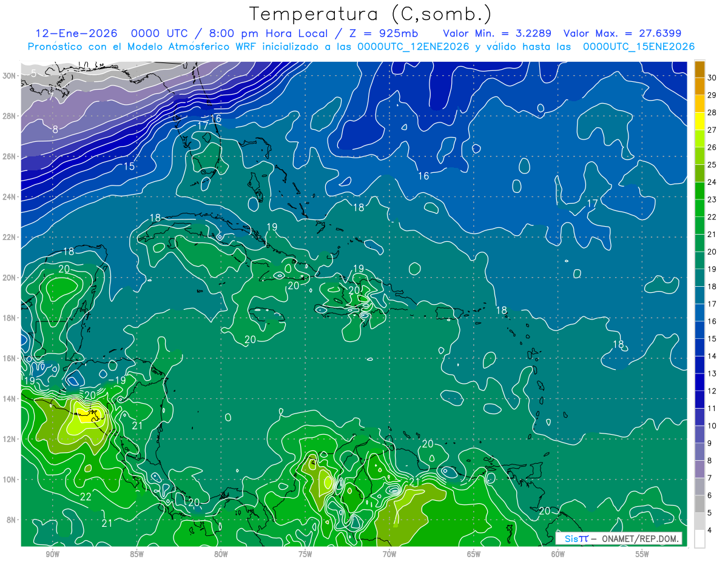Click the SisTT ONAMET/REP.DOM. logo box

pyautogui.click(x=619, y=538)
